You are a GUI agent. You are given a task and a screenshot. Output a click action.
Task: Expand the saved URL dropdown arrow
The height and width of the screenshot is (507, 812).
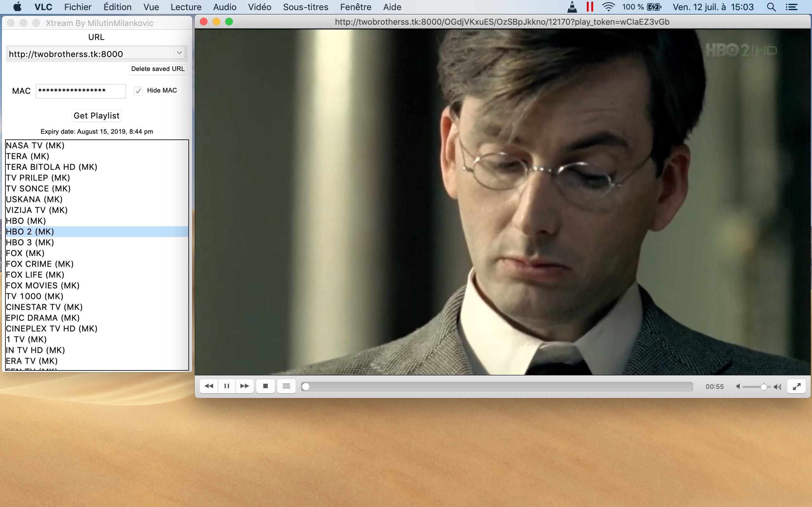179,53
